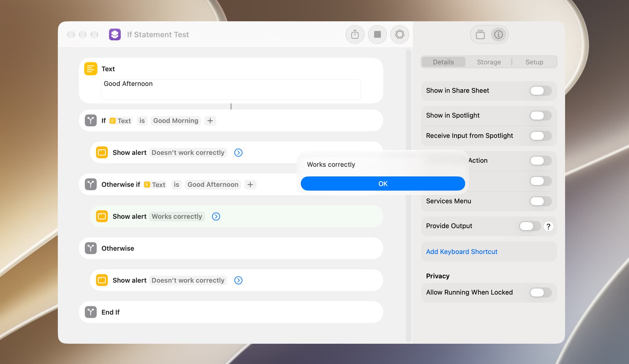Select the shortcut details info icon

pos(499,34)
